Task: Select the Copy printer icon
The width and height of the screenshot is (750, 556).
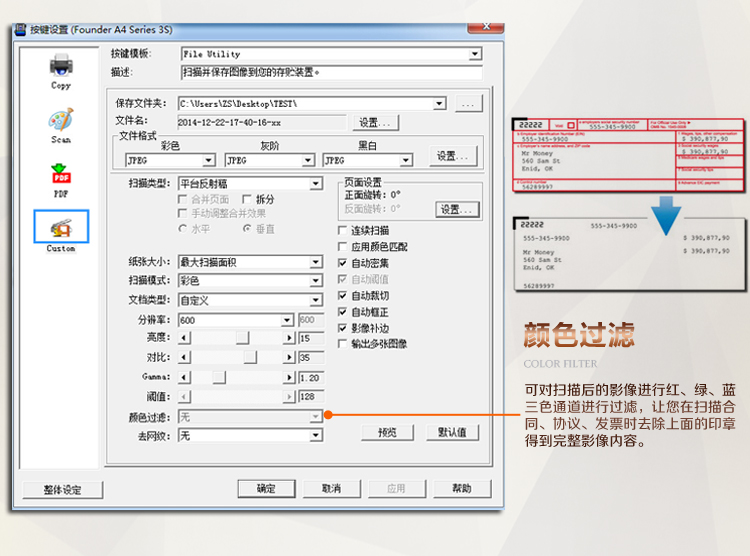Action: click(61, 67)
